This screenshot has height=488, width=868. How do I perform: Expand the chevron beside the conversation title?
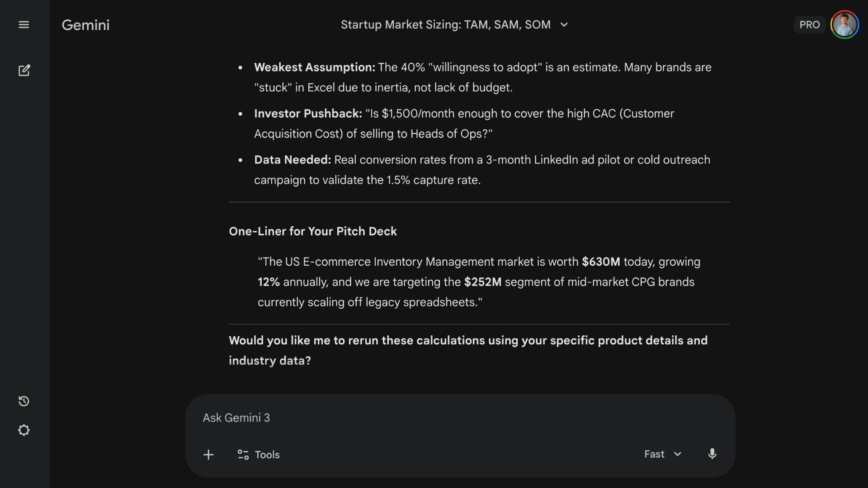click(x=564, y=25)
